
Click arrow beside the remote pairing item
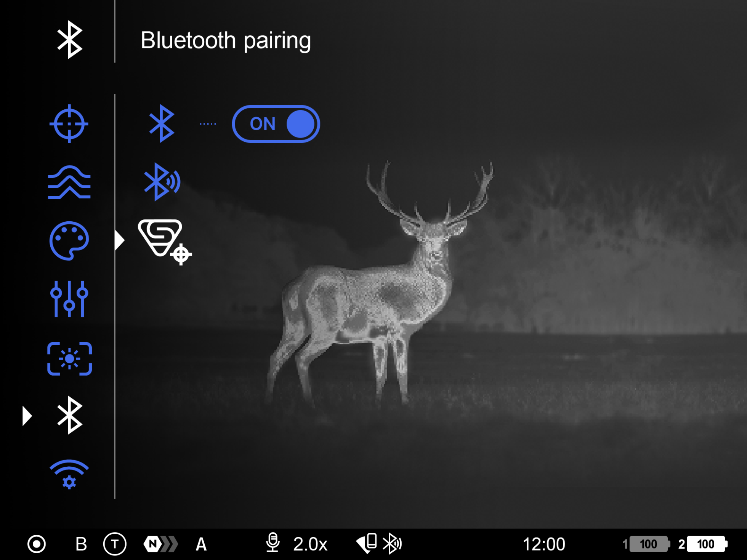(120, 240)
